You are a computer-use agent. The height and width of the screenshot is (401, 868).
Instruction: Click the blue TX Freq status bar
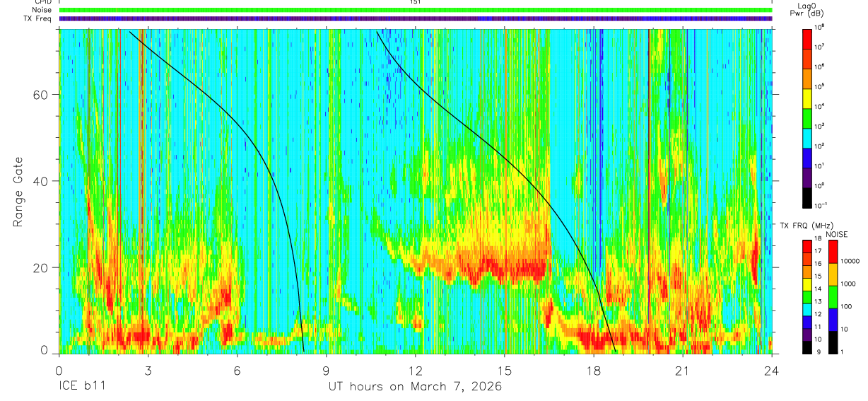click(x=416, y=18)
